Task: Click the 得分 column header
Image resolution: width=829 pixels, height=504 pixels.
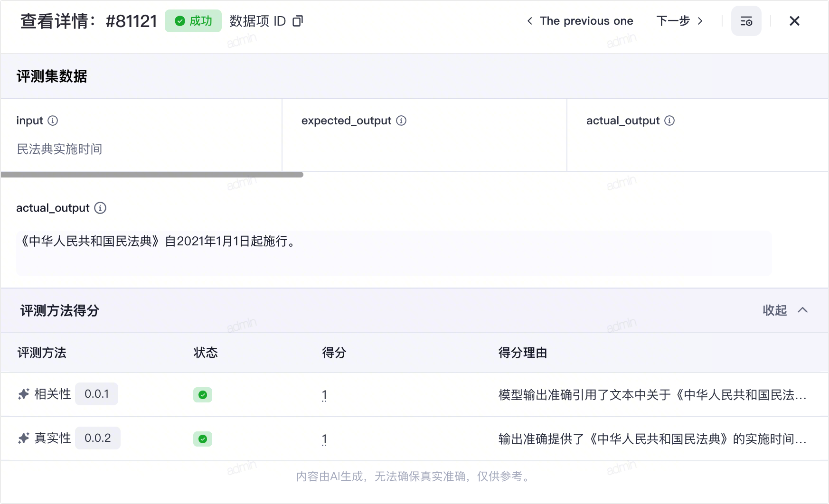Action: 334,353
